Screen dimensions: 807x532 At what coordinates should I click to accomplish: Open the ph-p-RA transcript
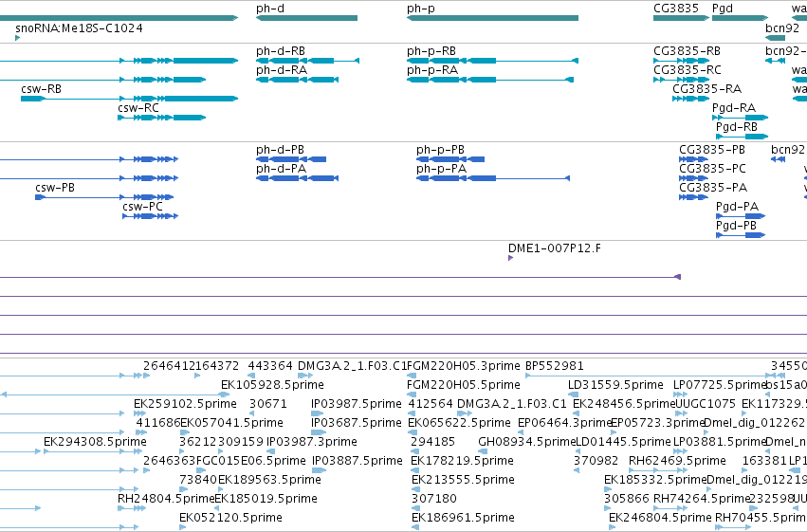(490, 80)
